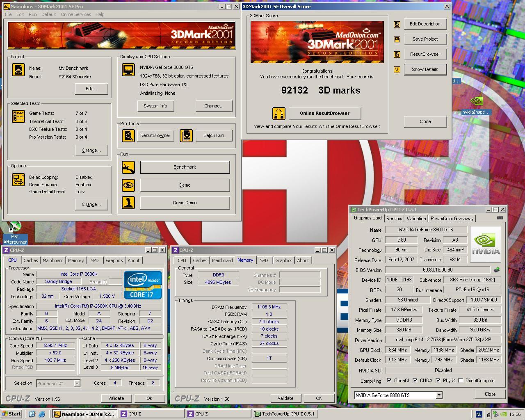Image resolution: width=525 pixels, height=420 pixels.
Task: Click the Batch Run document icon
Action: (x=186, y=135)
